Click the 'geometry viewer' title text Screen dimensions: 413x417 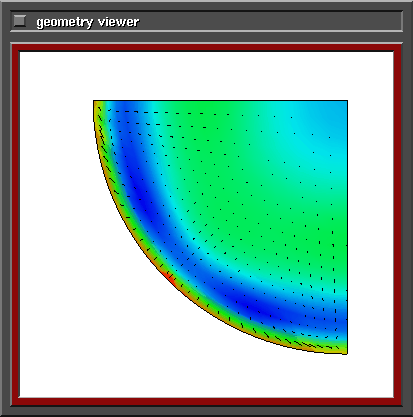[x=88, y=22]
